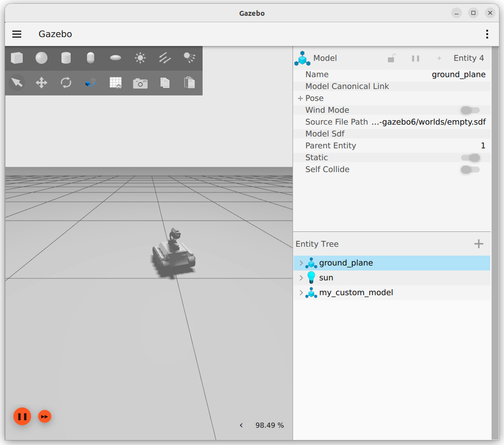Insert a box shape
Image resolution: width=504 pixels, height=445 pixels.
coord(17,58)
